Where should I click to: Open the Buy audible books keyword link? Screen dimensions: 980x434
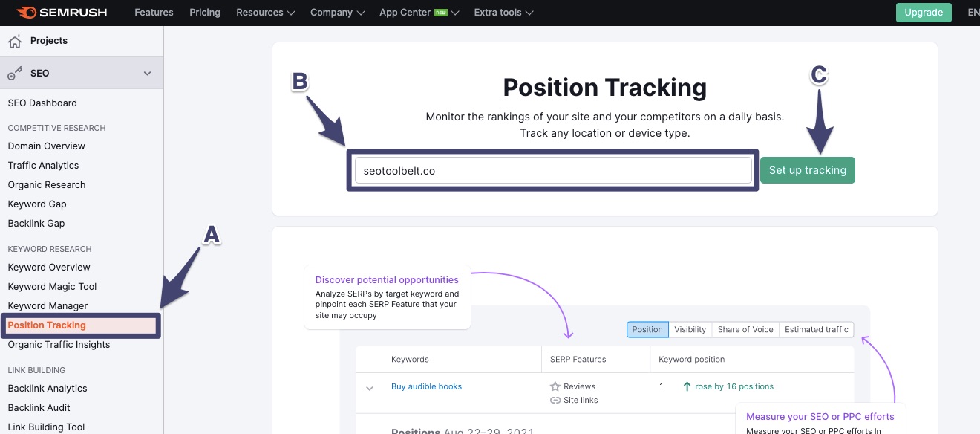[425, 386]
